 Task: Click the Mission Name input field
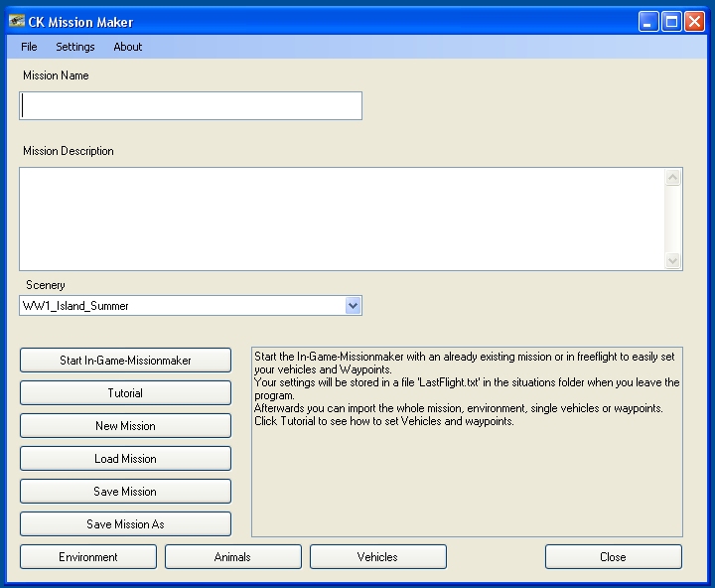(x=191, y=106)
